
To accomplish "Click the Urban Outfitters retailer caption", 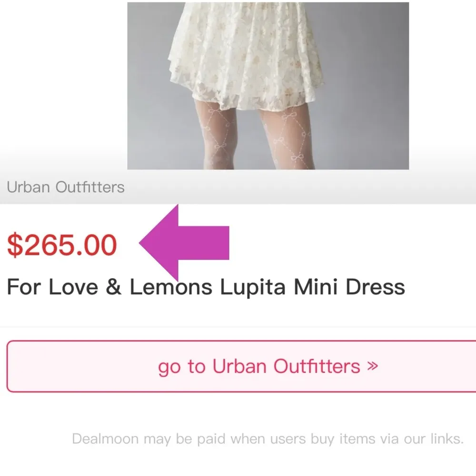I will 65,187.
